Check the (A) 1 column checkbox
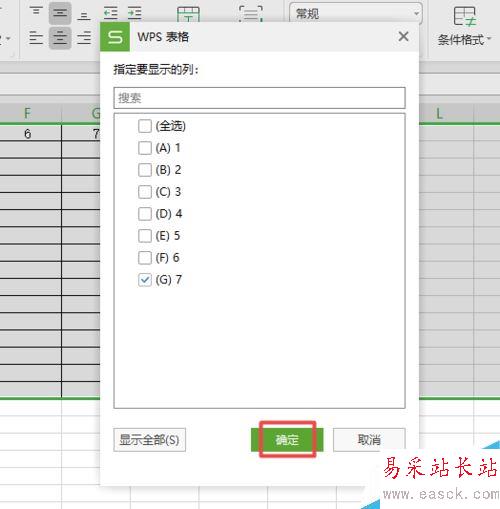 [x=145, y=148]
